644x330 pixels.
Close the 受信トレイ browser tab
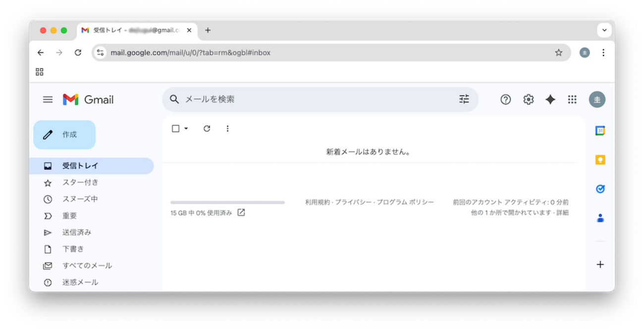(x=189, y=30)
